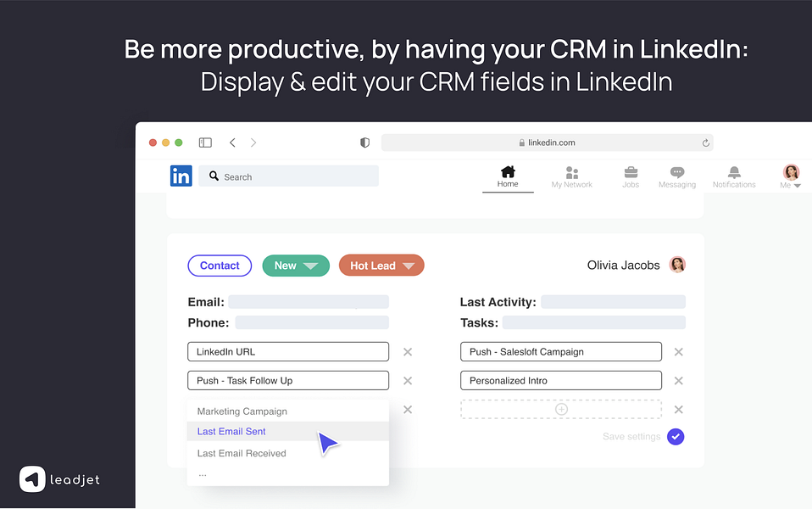Select the Push - Task Follow Up field
The image size is (812, 509).
pyautogui.click(x=288, y=380)
